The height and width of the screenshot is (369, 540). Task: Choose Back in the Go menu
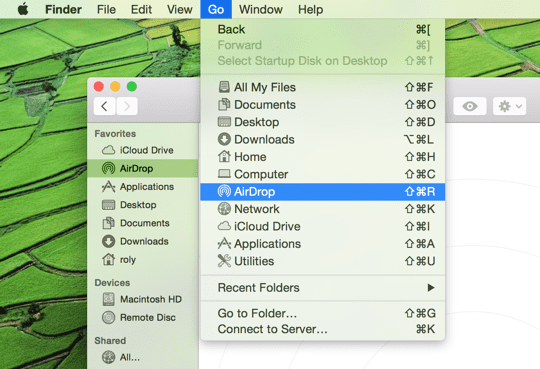(323, 29)
